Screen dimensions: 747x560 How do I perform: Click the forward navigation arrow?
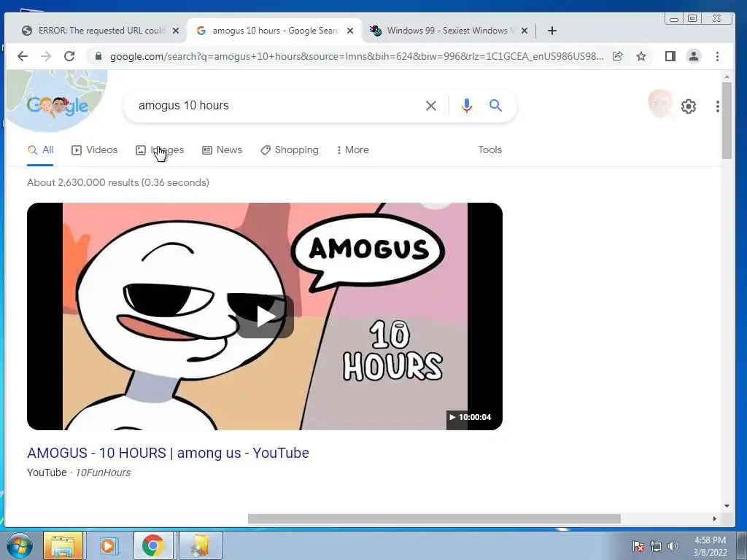46,56
